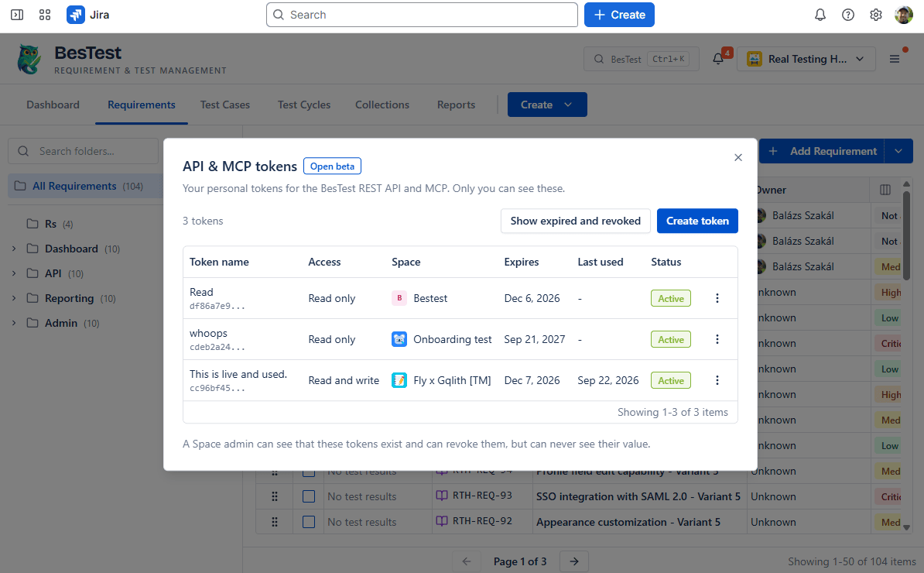The height and width of the screenshot is (573, 924).
Task: Click the Jira Search field
Action: pos(422,15)
